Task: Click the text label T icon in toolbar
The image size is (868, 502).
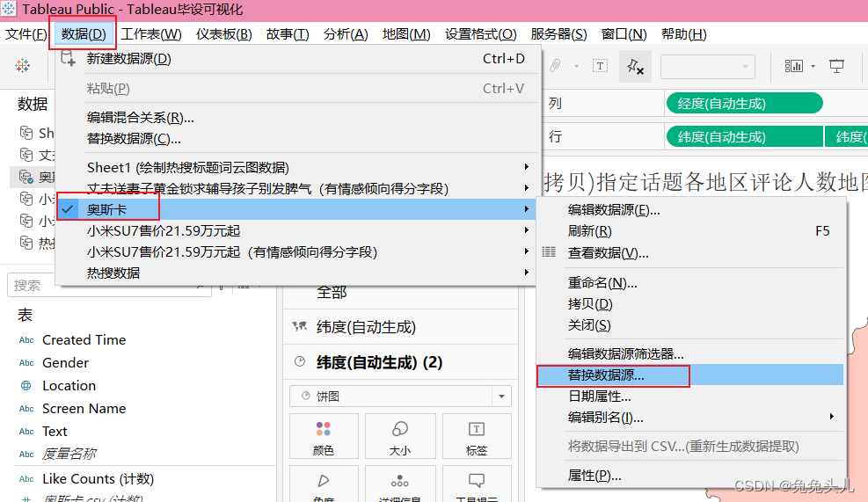Action: click(x=600, y=67)
